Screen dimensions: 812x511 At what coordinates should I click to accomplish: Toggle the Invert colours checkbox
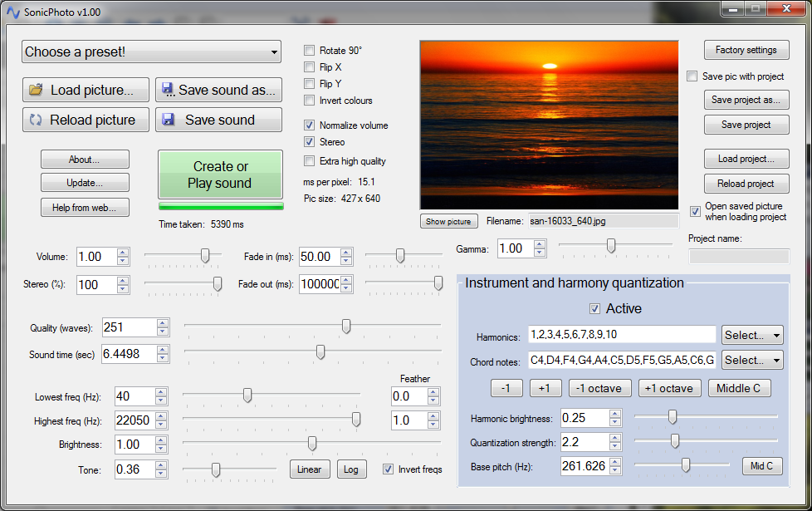click(x=310, y=101)
